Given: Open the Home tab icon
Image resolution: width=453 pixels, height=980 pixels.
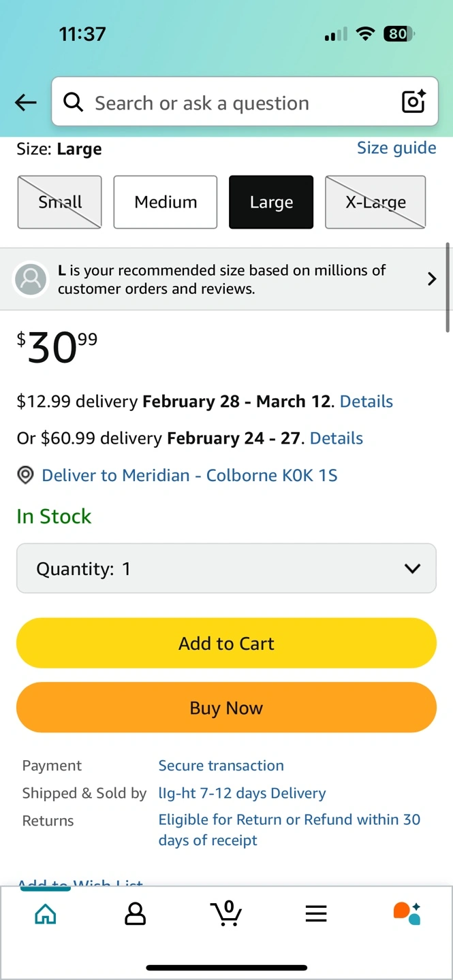Looking at the screenshot, I should coord(46,914).
